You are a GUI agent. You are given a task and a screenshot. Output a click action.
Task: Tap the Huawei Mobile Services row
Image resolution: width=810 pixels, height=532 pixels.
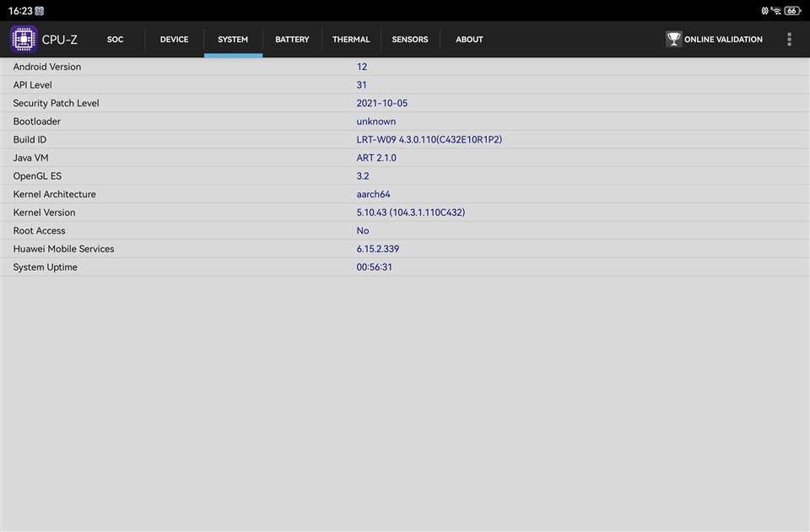pyautogui.click(x=405, y=249)
